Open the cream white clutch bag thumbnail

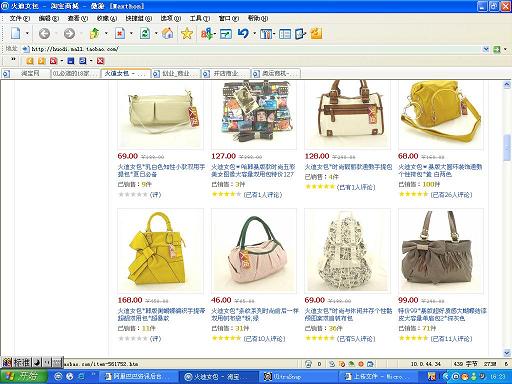[160, 115]
